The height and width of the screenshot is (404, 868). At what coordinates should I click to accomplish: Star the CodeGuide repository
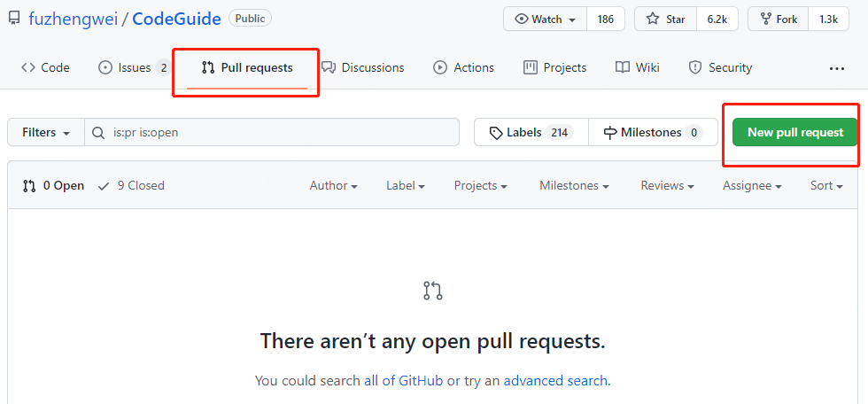pos(666,19)
